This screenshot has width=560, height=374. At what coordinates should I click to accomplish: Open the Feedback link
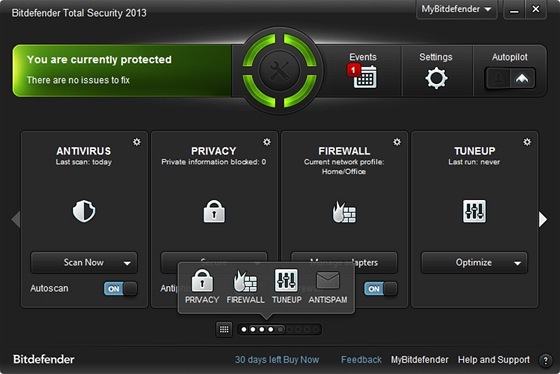[x=361, y=360]
